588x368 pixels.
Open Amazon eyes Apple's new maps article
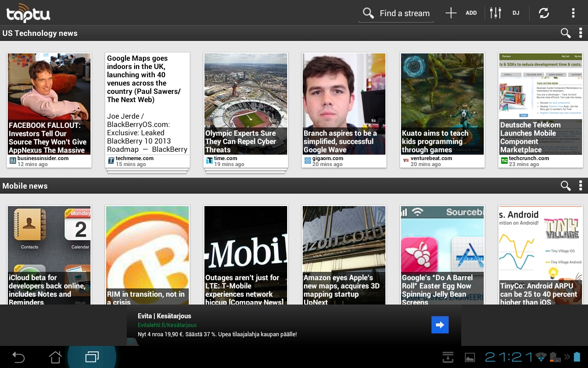tap(344, 255)
